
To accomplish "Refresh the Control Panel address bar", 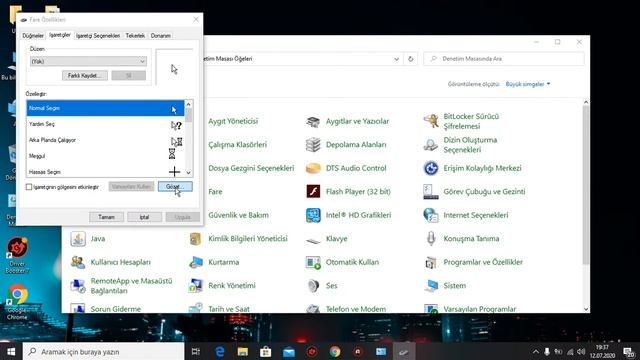I will 411,59.
